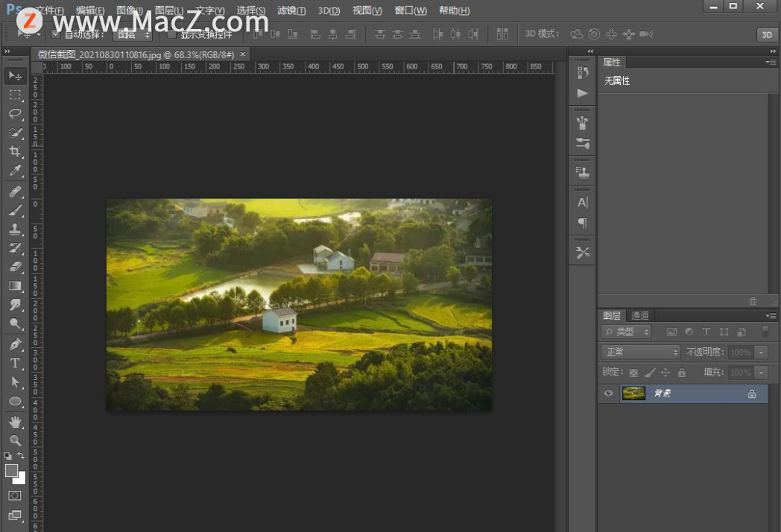Open the 属性 panel flyout menu

tap(771, 63)
